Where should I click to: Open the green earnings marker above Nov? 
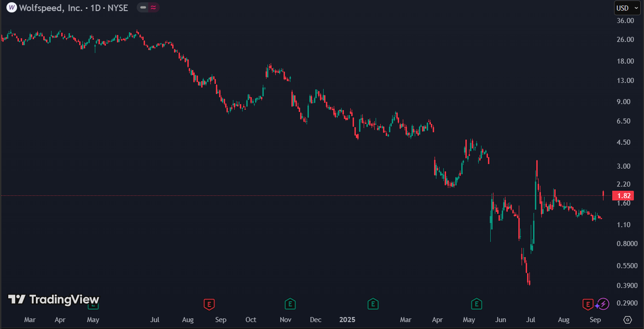[290, 304]
